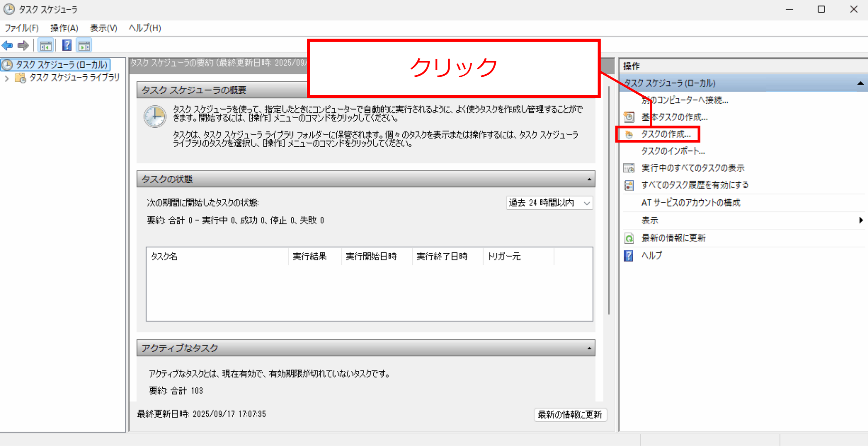This screenshot has height=446, width=868.
Task: Expand the タスク スケジューラ ライブラリ tree node
Action: coord(7,79)
